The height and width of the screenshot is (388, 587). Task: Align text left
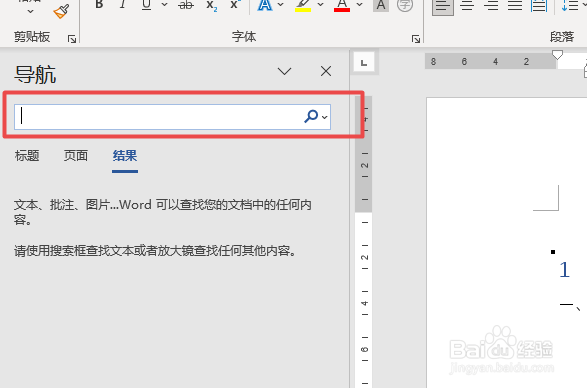(443, 6)
